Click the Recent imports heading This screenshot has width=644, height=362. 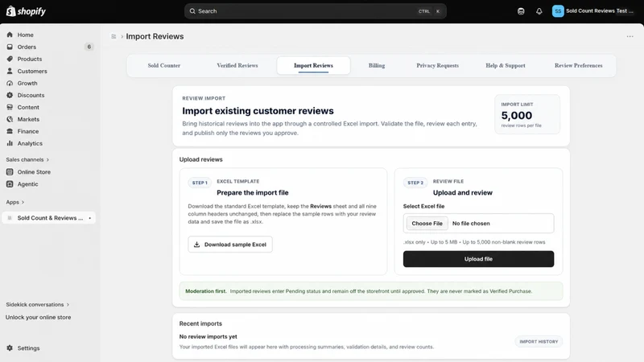point(200,323)
